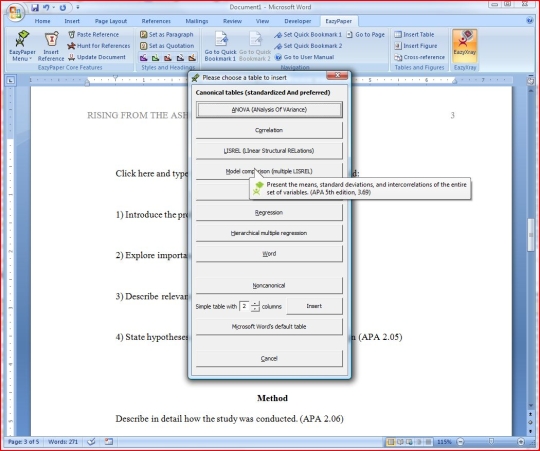
Task: Switch to Web Layout view
Action: click(x=409, y=442)
